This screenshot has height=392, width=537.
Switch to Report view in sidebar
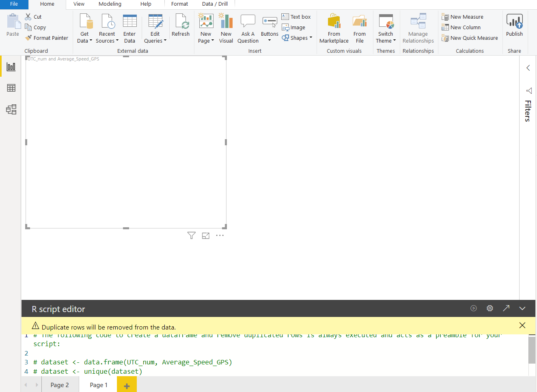(11, 67)
